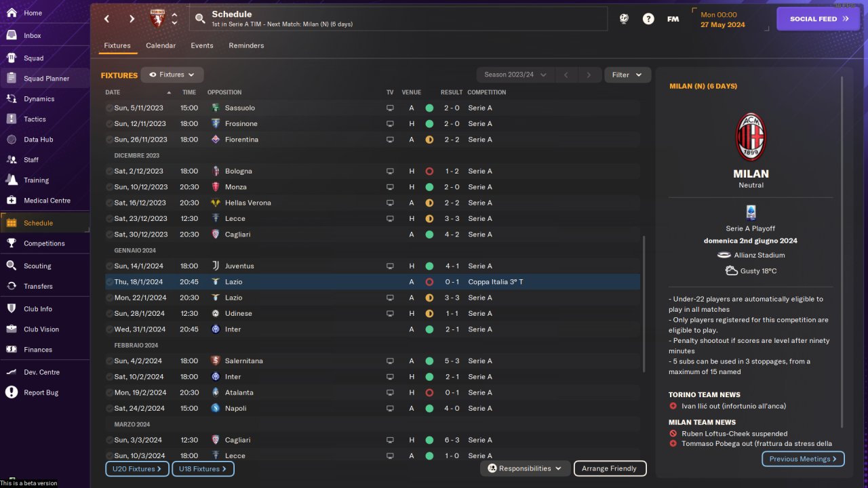Open the Season 2023/24 dropdown
This screenshot has height=488, width=868.
pyautogui.click(x=515, y=75)
